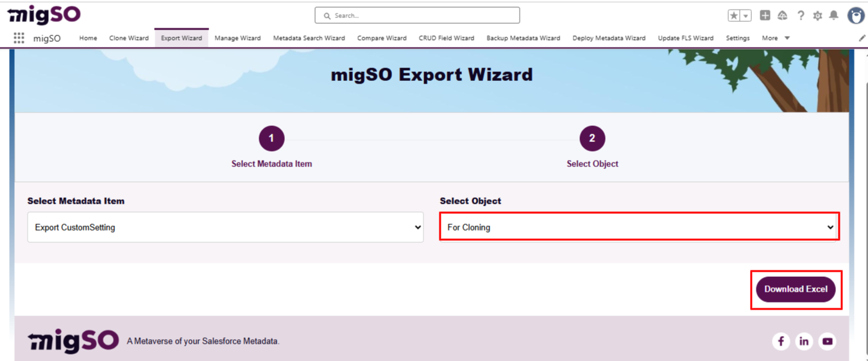Open the CRUD Field Wizard tab

click(447, 38)
